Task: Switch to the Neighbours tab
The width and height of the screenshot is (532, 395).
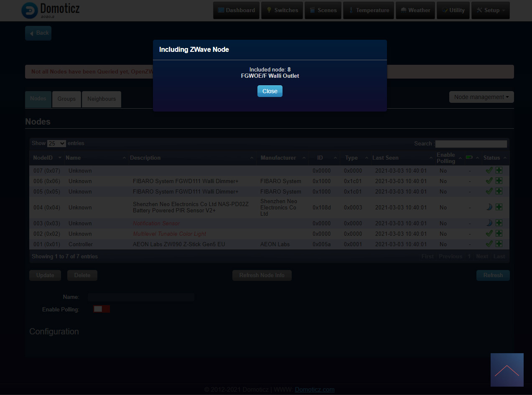Action: [102, 99]
